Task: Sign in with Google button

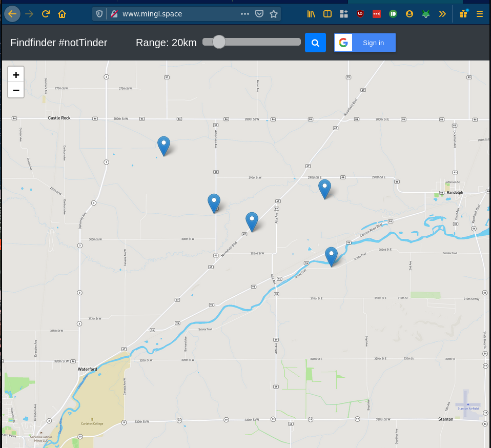Action: click(x=365, y=43)
